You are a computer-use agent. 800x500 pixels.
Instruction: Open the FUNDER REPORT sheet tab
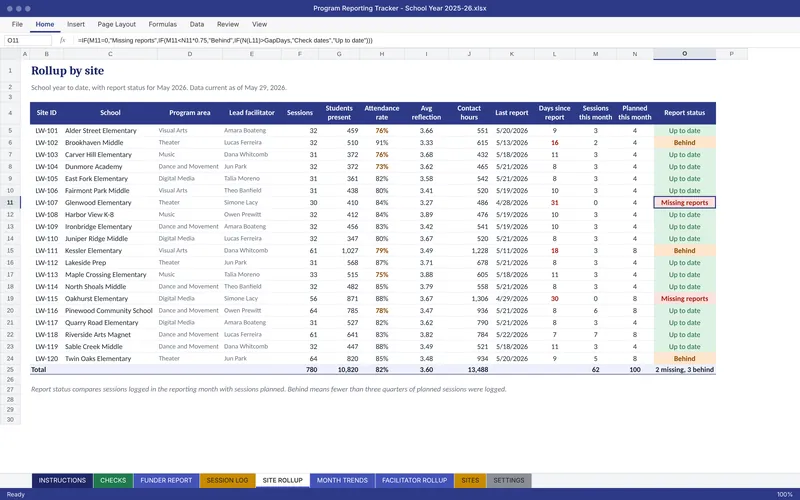[166, 481]
